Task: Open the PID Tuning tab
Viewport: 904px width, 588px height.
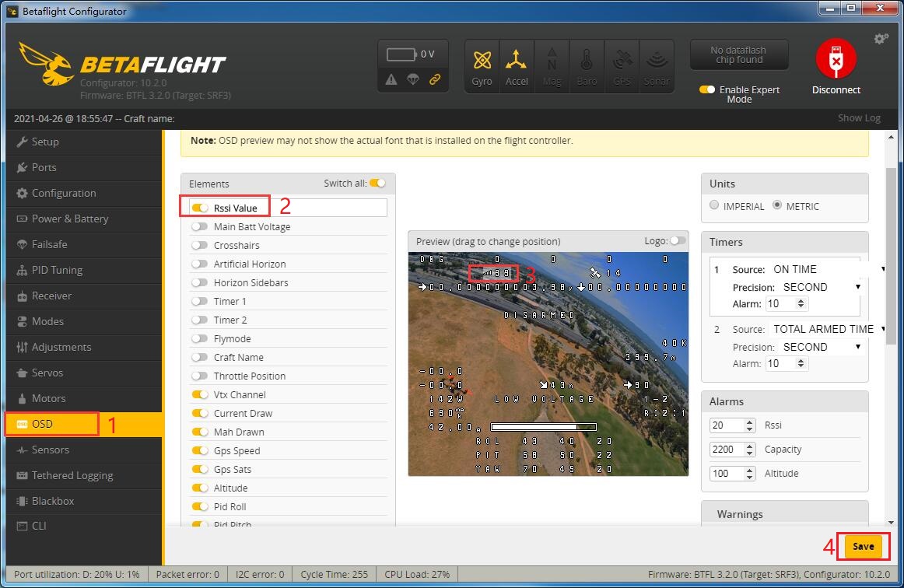Action: click(x=57, y=270)
